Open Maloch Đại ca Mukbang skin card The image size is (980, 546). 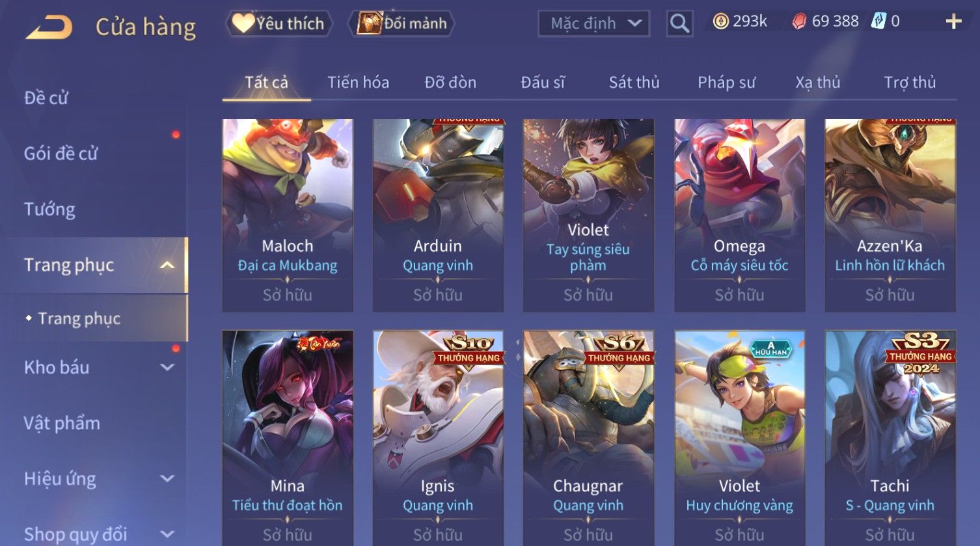[288, 215]
